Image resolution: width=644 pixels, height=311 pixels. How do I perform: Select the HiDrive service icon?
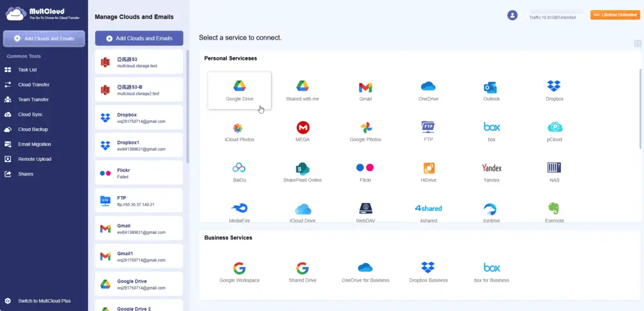coord(429,168)
